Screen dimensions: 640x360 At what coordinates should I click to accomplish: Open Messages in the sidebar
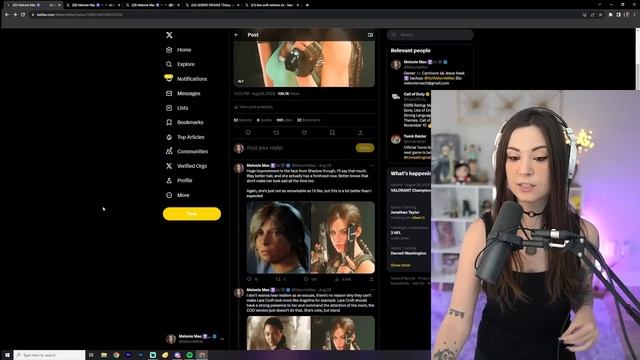[x=183, y=93]
